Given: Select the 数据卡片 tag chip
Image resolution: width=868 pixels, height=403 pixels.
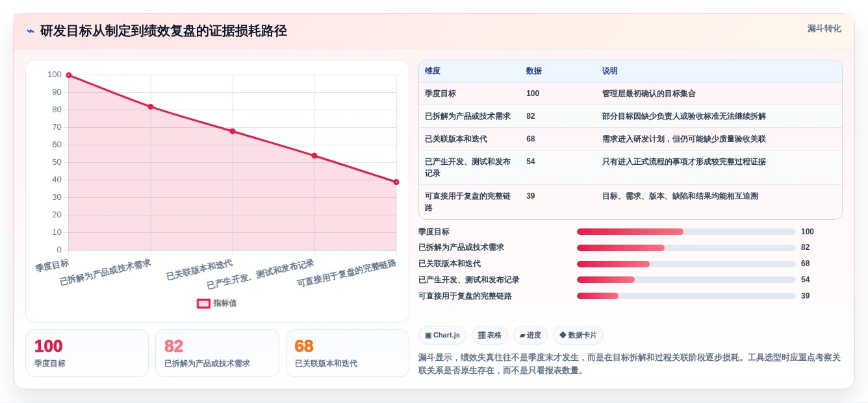Looking at the screenshot, I should click(578, 335).
